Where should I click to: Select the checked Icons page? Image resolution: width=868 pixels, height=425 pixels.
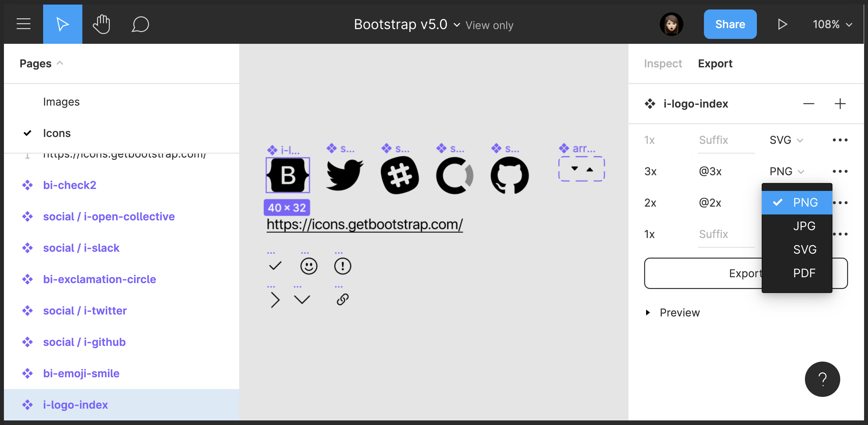pyautogui.click(x=57, y=133)
